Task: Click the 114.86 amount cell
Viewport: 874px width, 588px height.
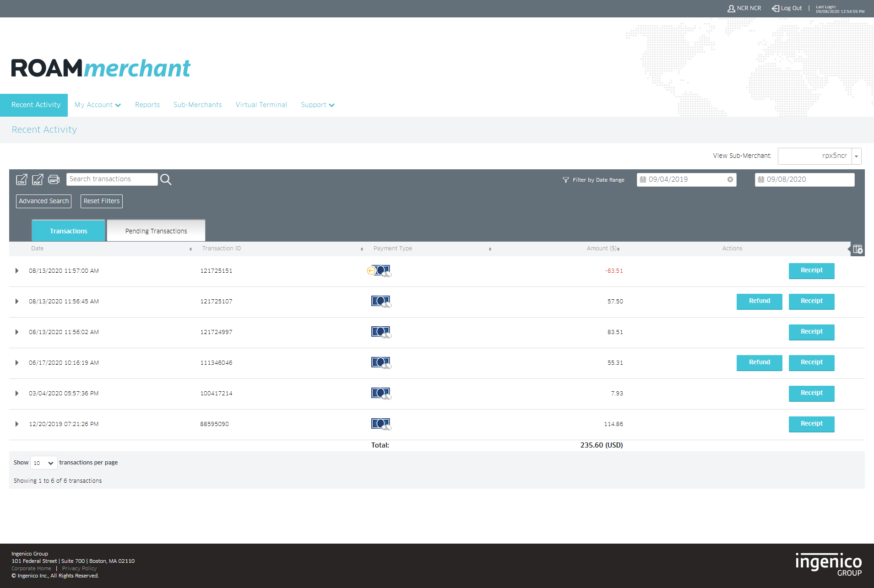Action: pyautogui.click(x=613, y=424)
